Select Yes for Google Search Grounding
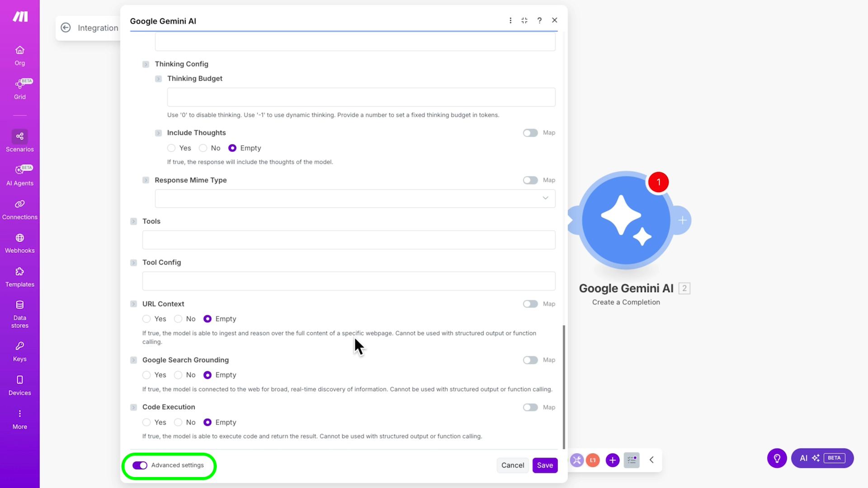Image resolution: width=868 pixels, height=488 pixels. (x=146, y=375)
